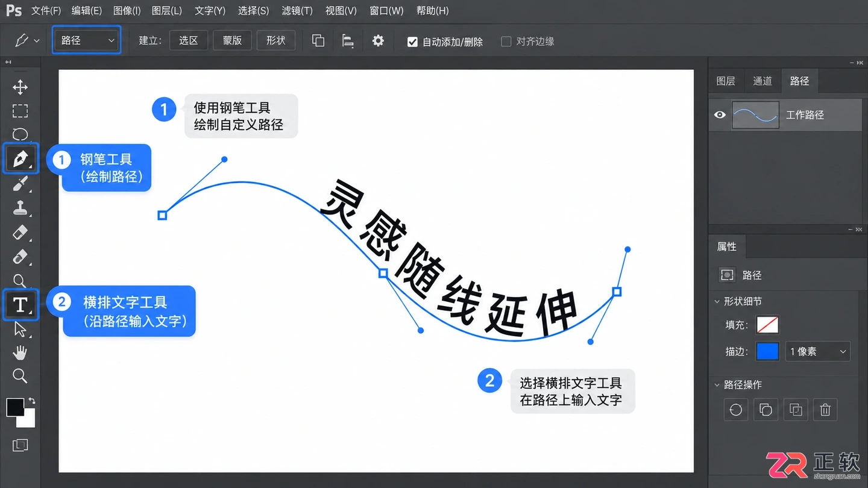The image size is (868, 488).
Task: Click the path mask icon beside 路径 in 属性 panel
Action: (x=727, y=275)
